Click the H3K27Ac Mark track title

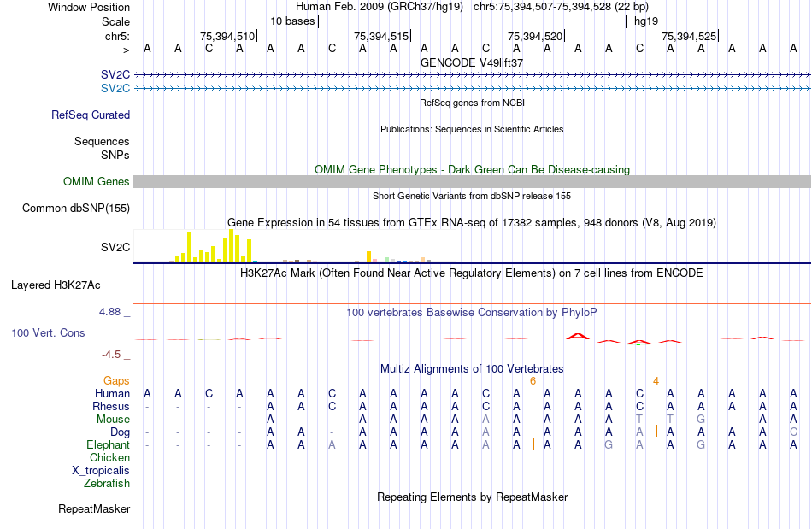472,273
